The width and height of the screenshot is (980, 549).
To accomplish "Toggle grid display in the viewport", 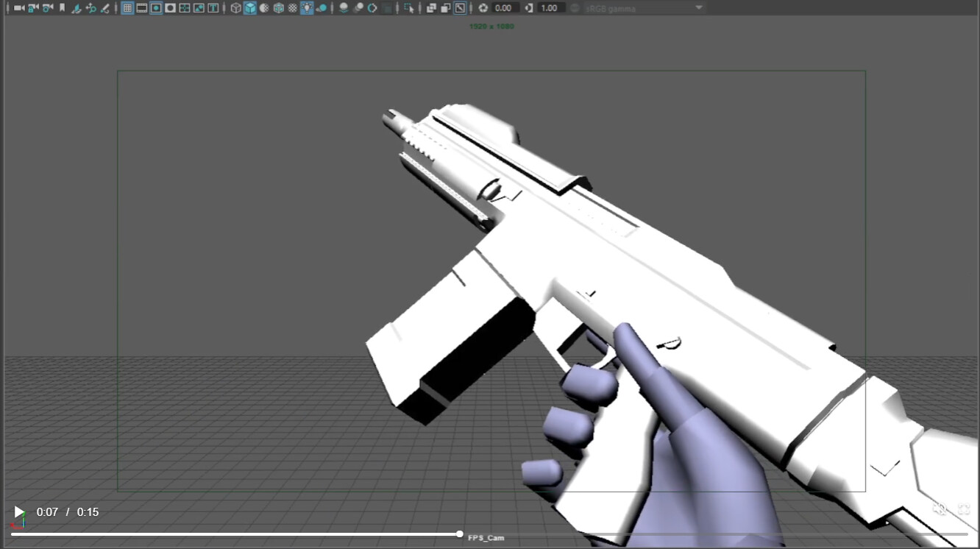I will (x=128, y=7).
